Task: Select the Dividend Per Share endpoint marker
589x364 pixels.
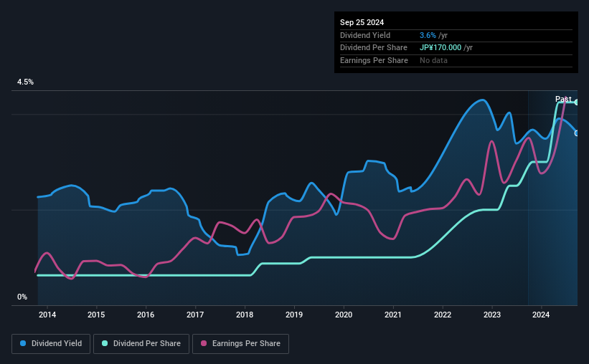Action: point(577,102)
